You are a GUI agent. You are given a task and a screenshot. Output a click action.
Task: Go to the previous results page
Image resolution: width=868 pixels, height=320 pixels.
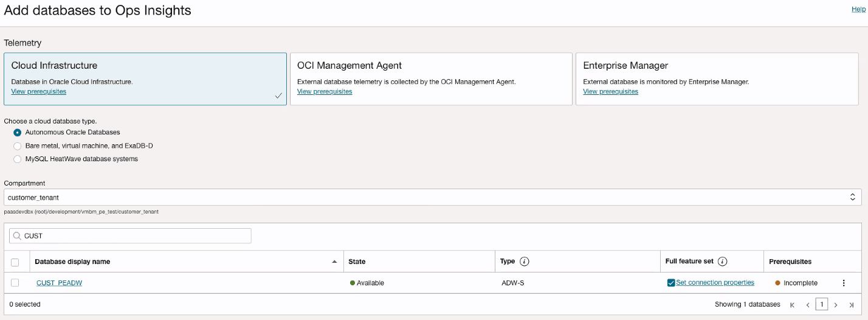point(807,305)
